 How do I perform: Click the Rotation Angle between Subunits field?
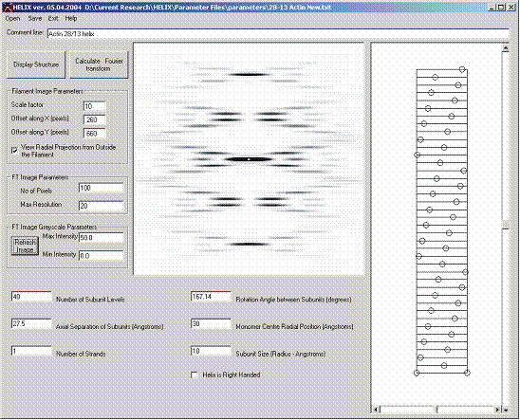point(211,297)
